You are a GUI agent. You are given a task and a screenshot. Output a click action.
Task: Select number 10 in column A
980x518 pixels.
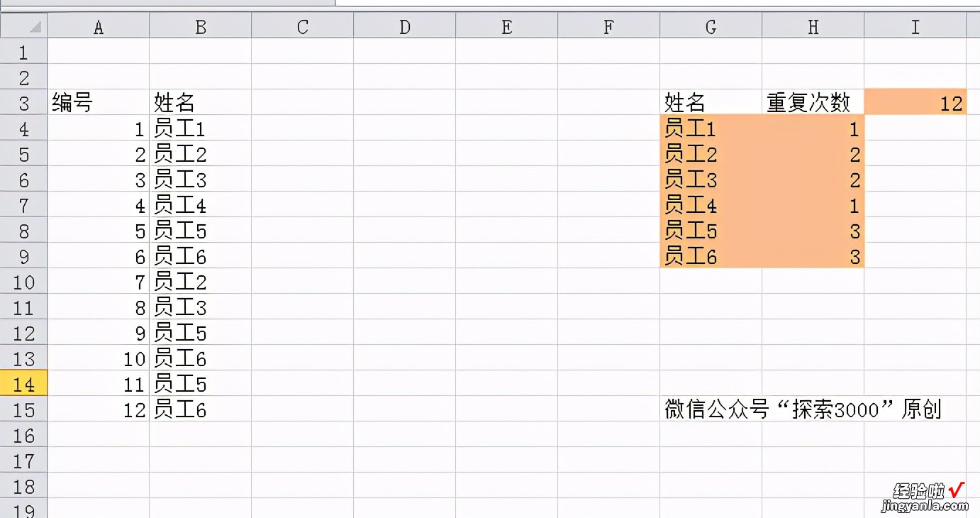point(99,358)
